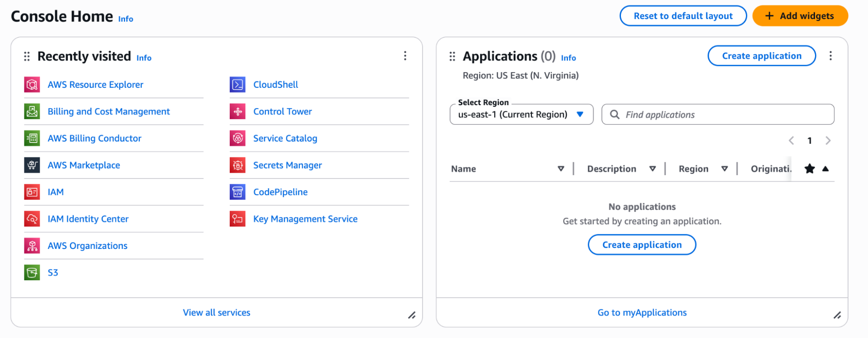The image size is (868, 338).
Task: Click Create application below No applications
Action: 642,245
